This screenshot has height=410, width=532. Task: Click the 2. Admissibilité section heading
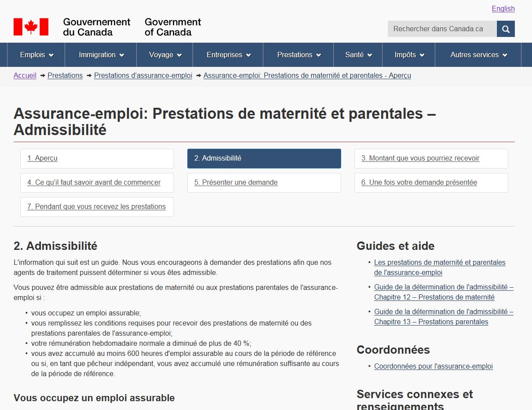coord(55,246)
